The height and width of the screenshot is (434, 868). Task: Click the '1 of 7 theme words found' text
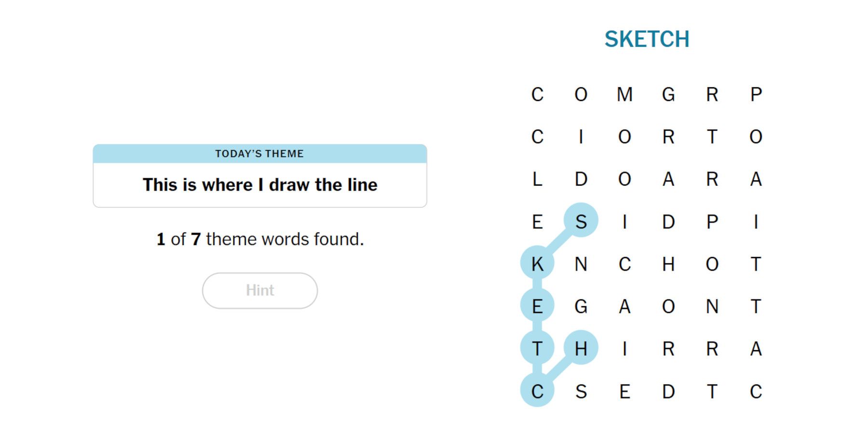pos(260,239)
